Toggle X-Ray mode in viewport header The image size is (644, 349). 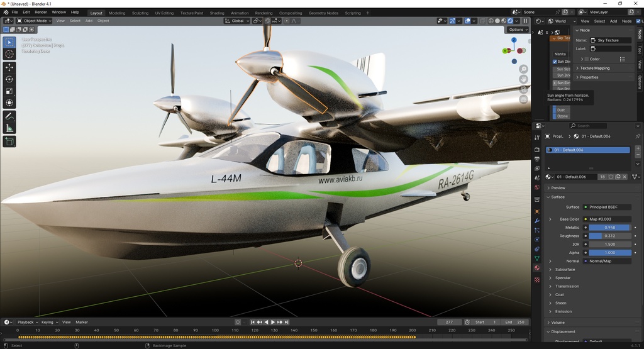point(482,21)
